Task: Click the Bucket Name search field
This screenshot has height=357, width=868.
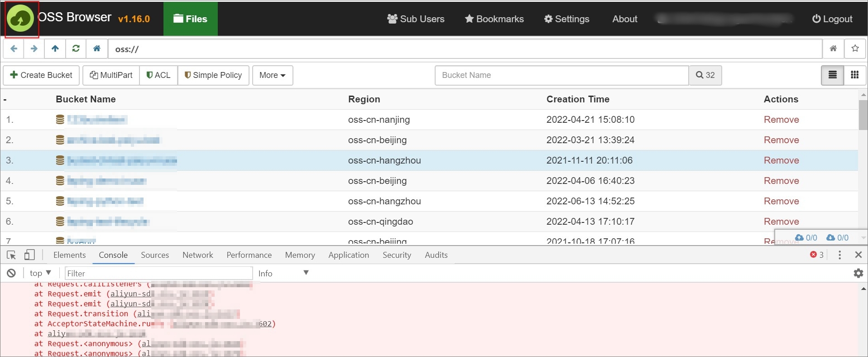Action: (561, 75)
